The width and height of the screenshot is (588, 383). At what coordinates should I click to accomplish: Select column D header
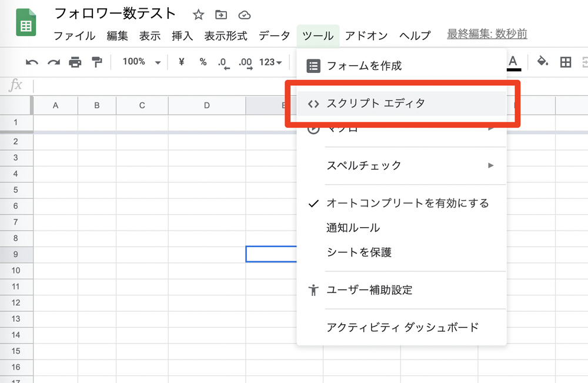coord(206,105)
